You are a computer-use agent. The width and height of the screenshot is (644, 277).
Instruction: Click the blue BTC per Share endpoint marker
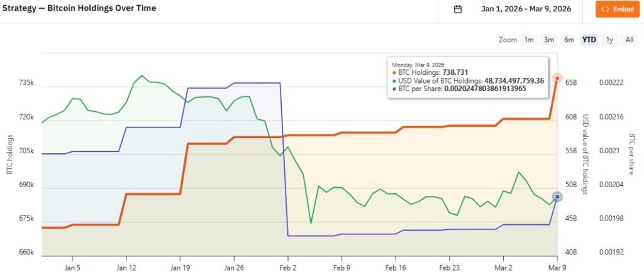(x=557, y=197)
